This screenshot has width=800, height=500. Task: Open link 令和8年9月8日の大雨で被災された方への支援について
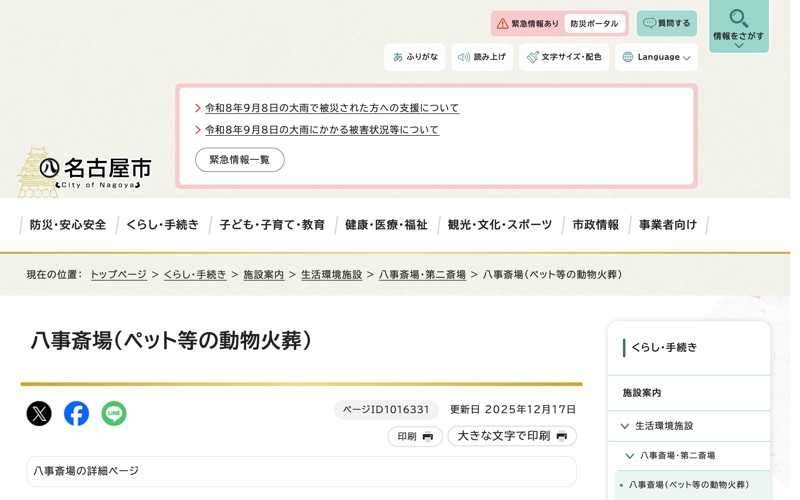pyautogui.click(x=332, y=108)
